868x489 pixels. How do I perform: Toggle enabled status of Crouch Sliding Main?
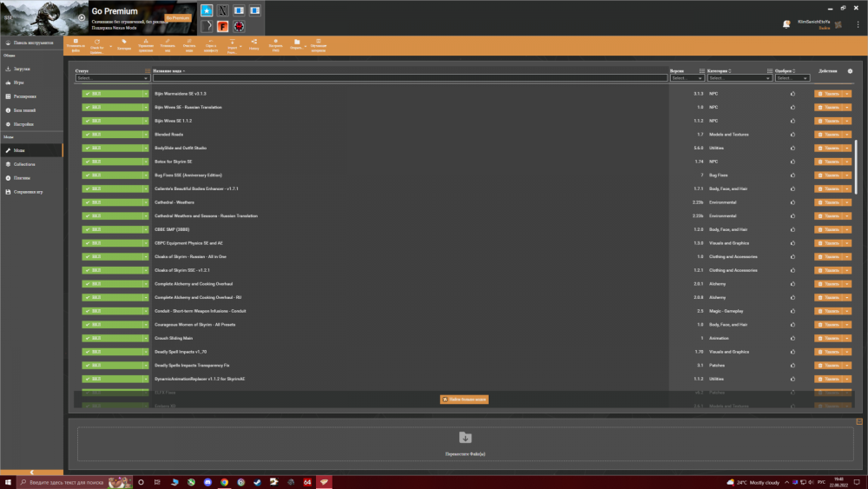(x=112, y=338)
